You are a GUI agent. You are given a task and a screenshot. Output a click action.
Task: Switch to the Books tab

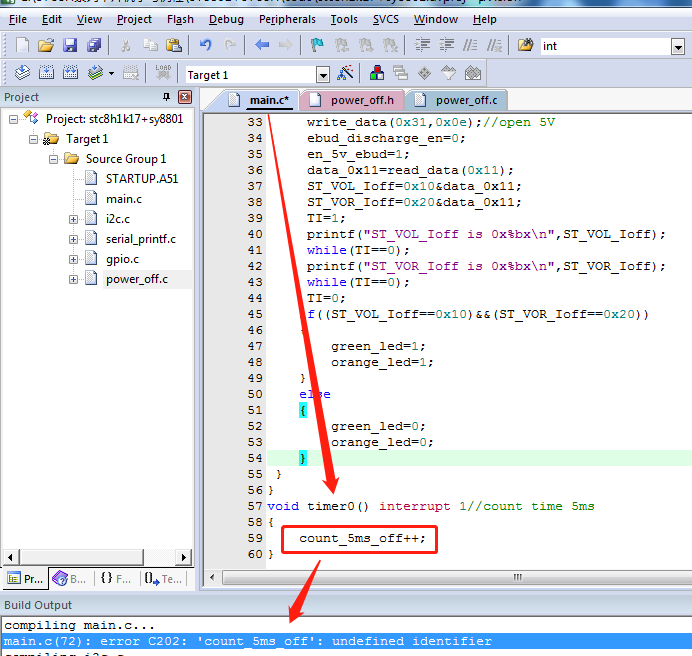click(69, 579)
